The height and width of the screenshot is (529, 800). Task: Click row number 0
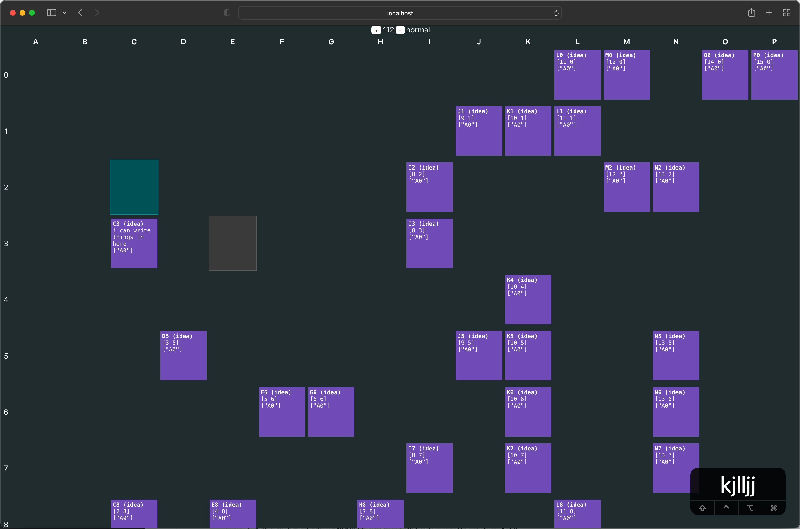tap(6, 75)
